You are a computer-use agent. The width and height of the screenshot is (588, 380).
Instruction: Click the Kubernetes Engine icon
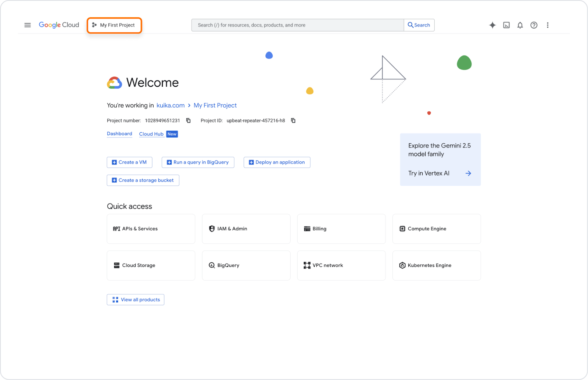(402, 265)
